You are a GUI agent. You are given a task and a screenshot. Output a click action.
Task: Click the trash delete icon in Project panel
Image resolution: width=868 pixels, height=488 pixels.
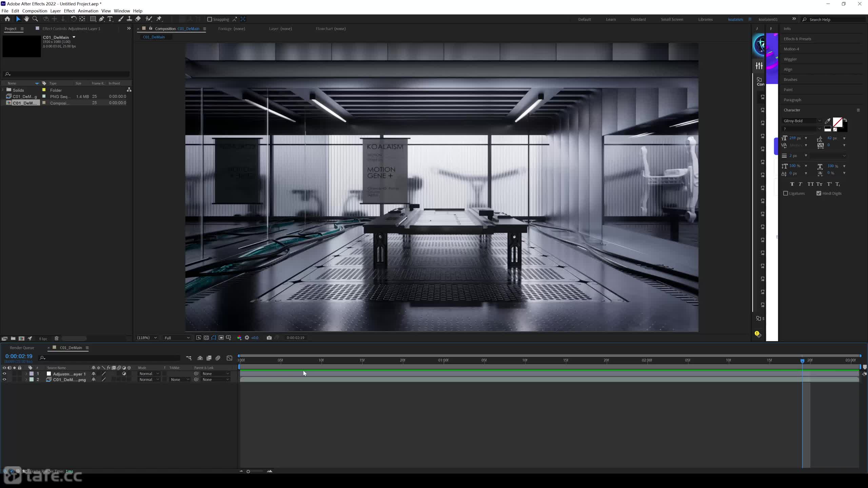(57, 338)
